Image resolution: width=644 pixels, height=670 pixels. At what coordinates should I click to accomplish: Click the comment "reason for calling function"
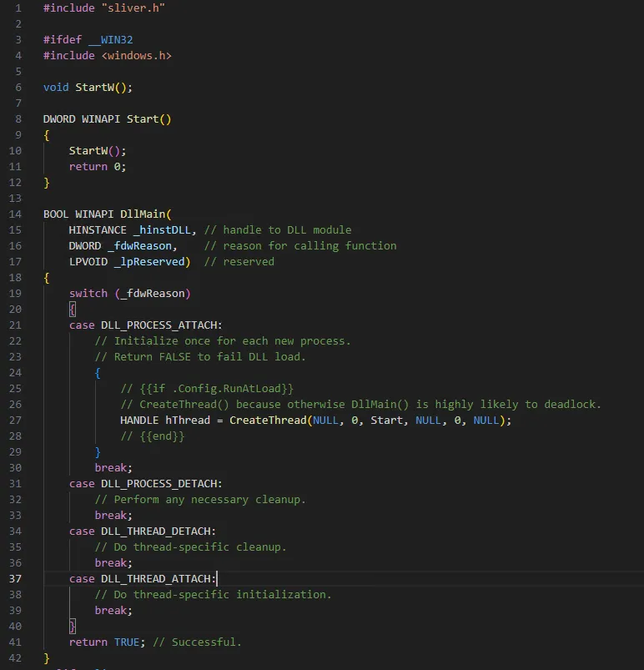(x=309, y=245)
